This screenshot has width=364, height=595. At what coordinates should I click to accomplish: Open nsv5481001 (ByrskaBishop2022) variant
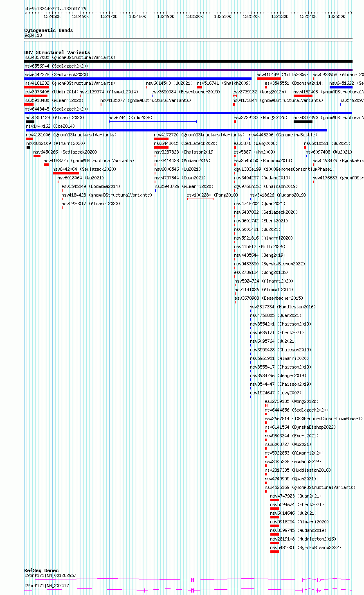click(x=306, y=547)
